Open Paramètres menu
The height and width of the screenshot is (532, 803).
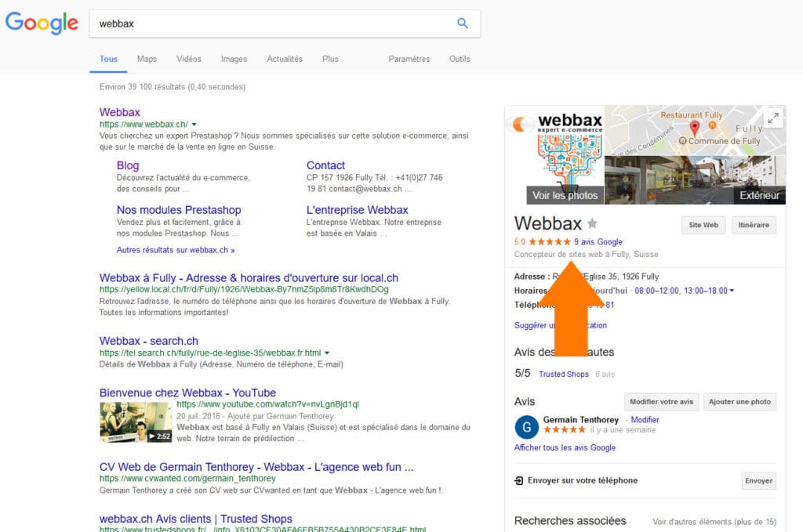[x=409, y=59]
